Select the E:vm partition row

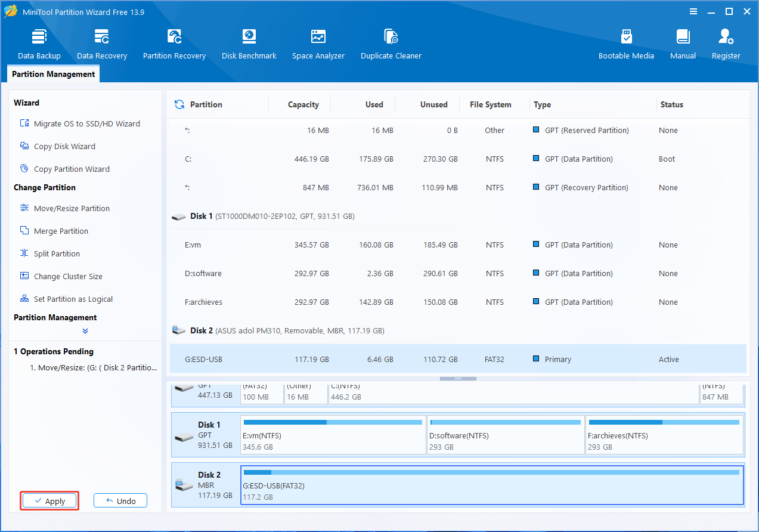458,245
